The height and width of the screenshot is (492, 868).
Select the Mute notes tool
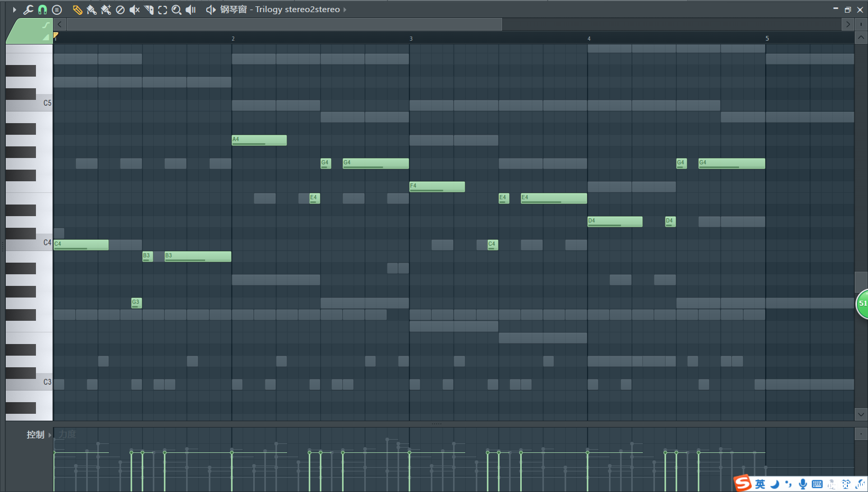(134, 10)
